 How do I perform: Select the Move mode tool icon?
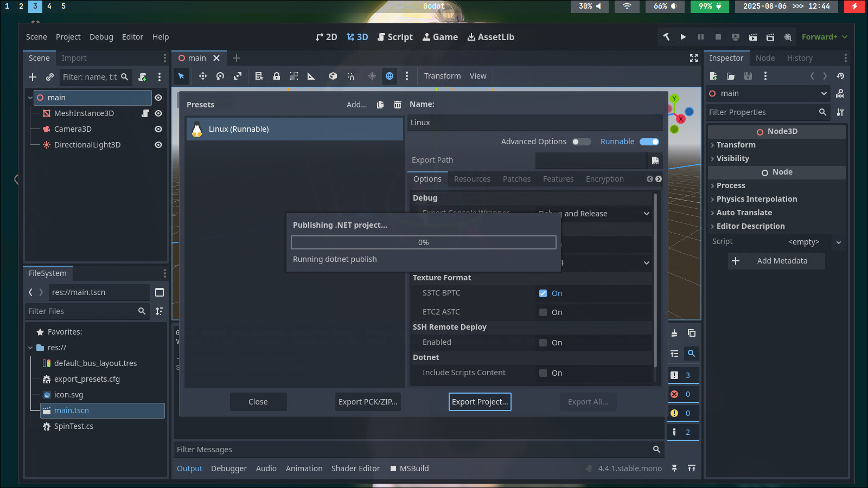click(x=202, y=76)
